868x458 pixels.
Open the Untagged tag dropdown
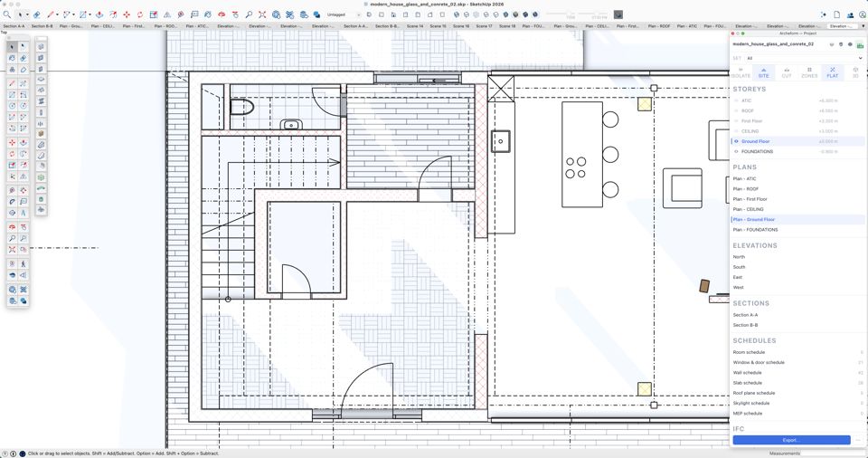(343, 14)
